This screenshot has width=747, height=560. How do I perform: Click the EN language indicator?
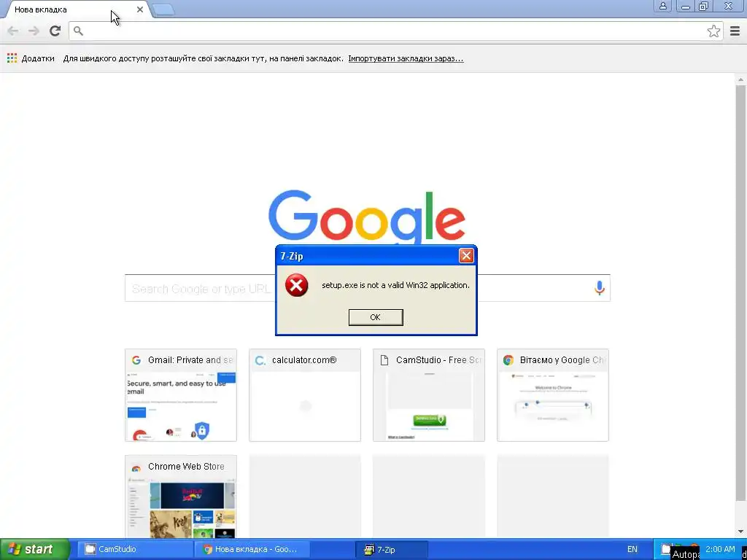pos(632,550)
